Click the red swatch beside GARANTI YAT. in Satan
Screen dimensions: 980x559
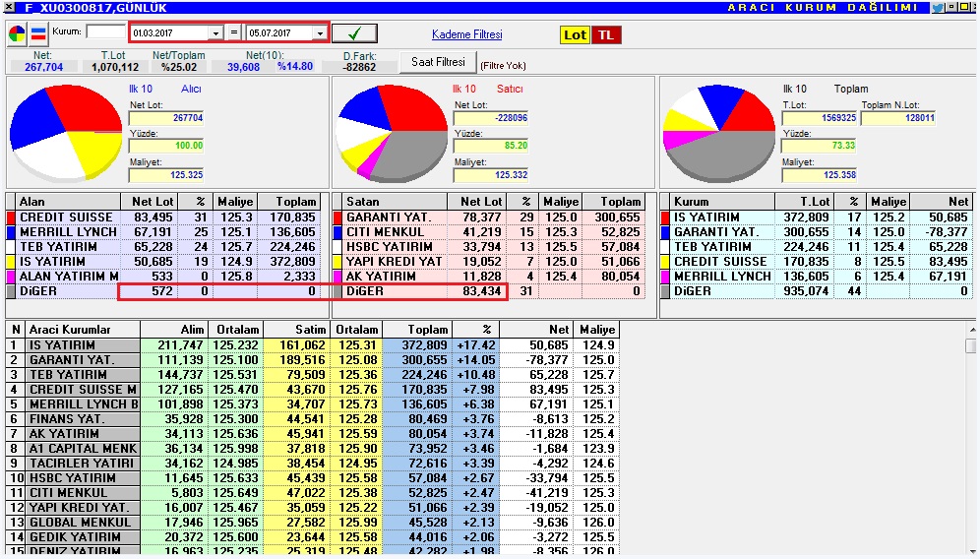point(337,217)
